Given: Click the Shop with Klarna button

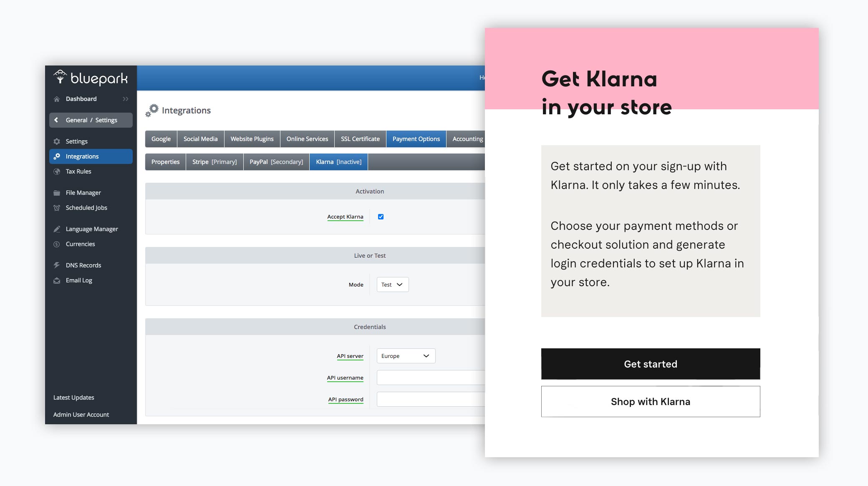Looking at the screenshot, I should click(x=651, y=401).
